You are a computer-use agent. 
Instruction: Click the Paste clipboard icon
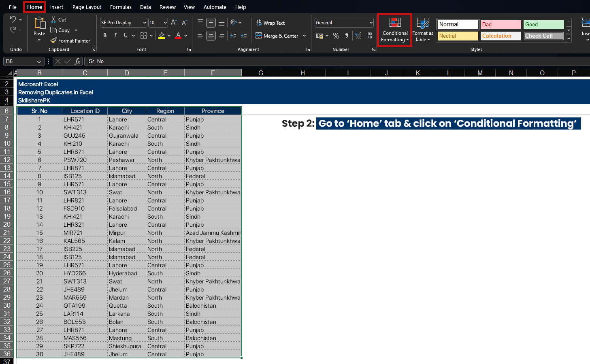coord(39,23)
